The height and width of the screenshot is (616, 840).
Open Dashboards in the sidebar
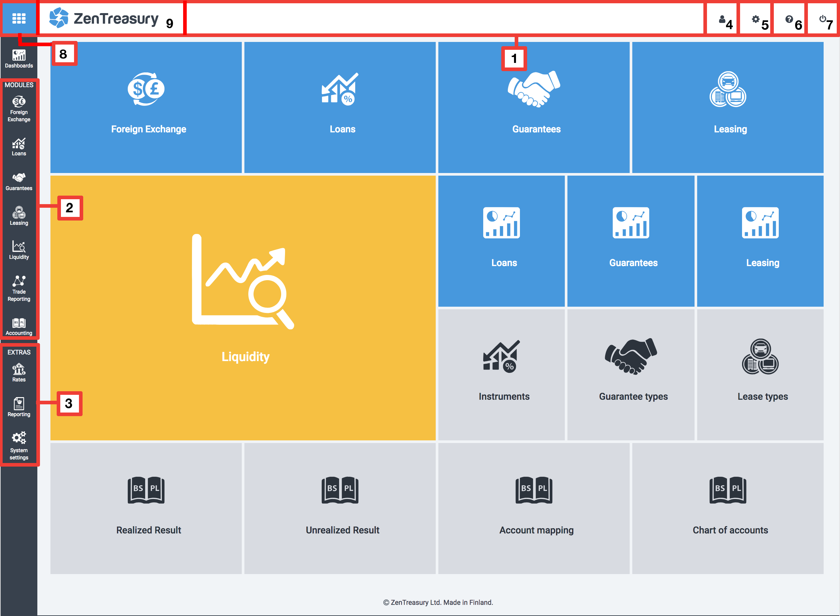pos(19,59)
